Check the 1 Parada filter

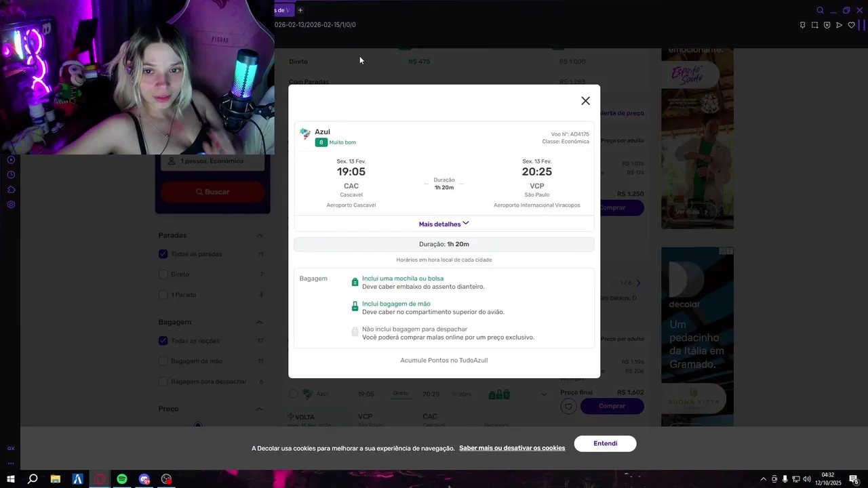click(163, 295)
